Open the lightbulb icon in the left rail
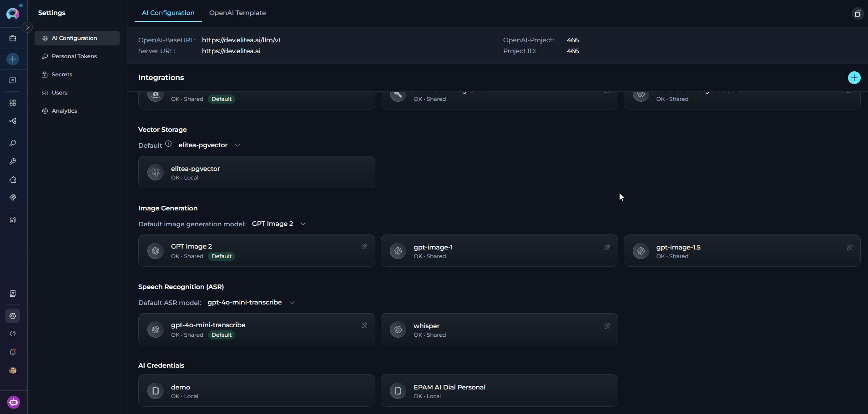This screenshot has width=868, height=414. pyautogui.click(x=13, y=334)
